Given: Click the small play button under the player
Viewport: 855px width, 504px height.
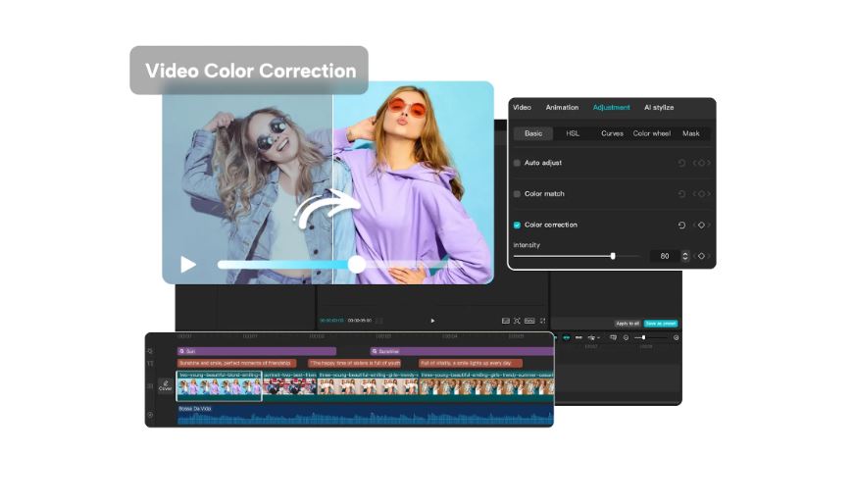Looking at the screenshot, I should 433,321.
